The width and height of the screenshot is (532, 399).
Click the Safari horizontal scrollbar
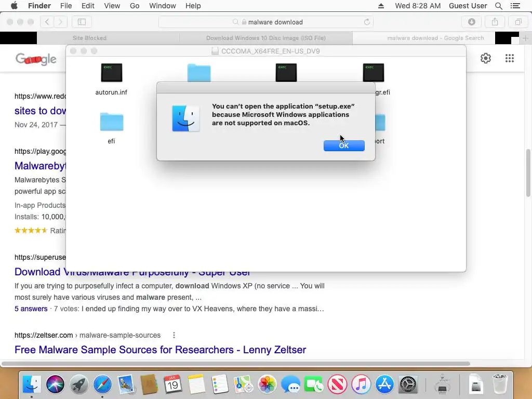(x=235, y=364)
